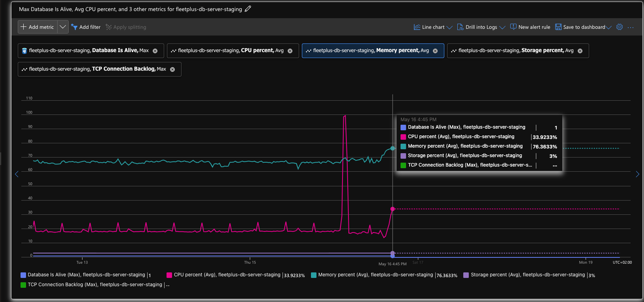Open the Add metric dropdown arrow
The height and width of the screenshot is (302, 644).
tap(63, 27)
